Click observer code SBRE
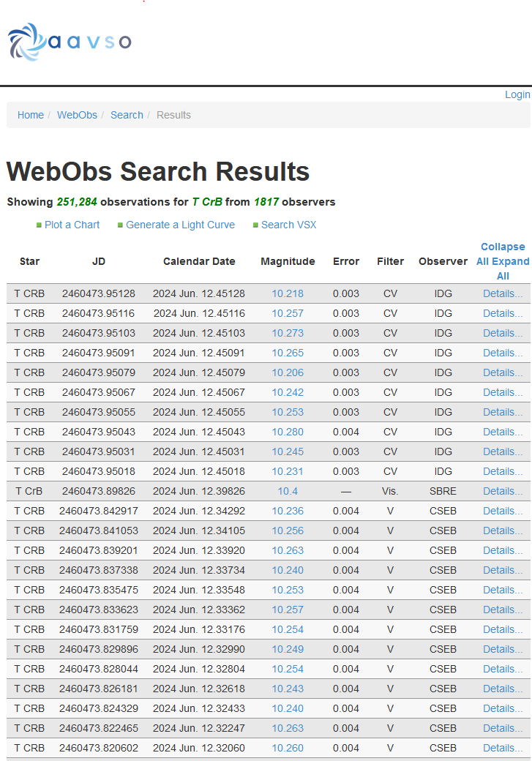532x761 pixels. click(x=443, y=491)
